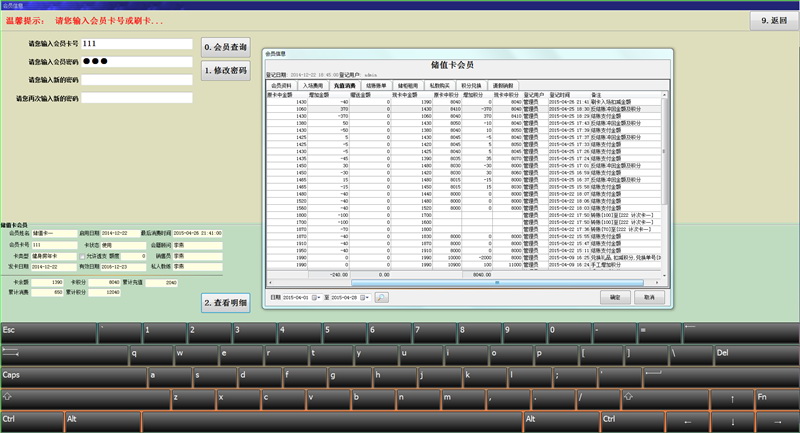This screenshot has height=433, width=800.
Task: Focus the member card number field showing 111
Action: (137, 44)
